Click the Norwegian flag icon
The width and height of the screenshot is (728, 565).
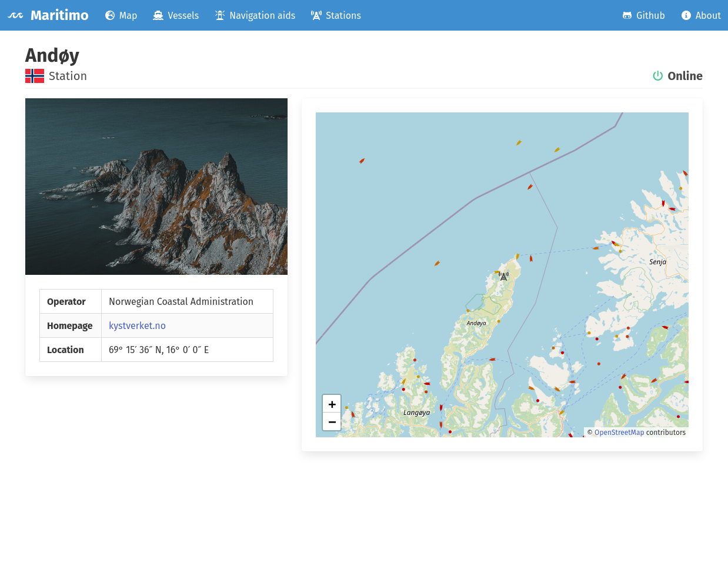click(x=35, y=75)
